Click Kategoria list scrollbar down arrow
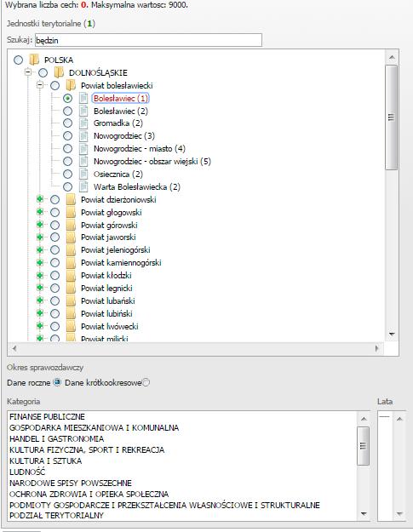This screenshot has height=532, width=413. 364,513
